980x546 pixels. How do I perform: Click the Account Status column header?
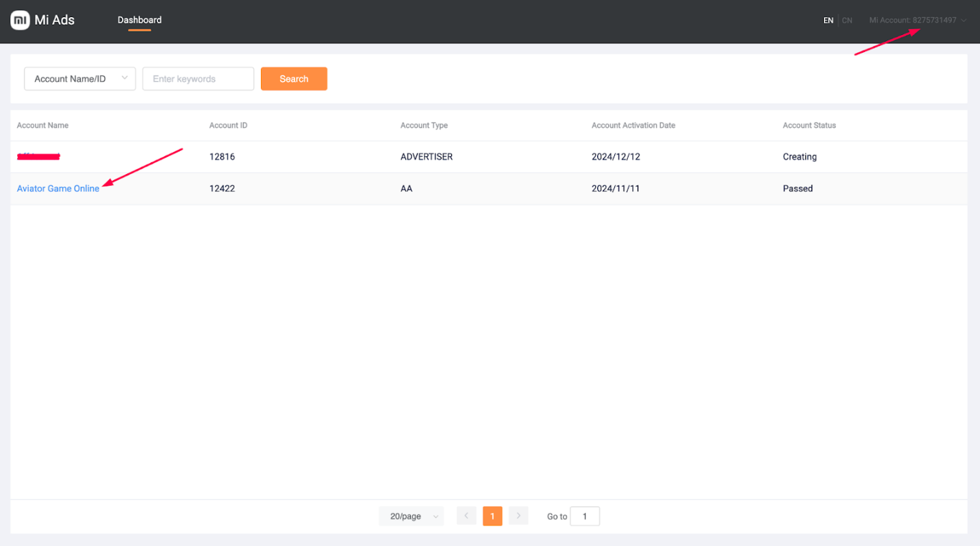point(809,125)
